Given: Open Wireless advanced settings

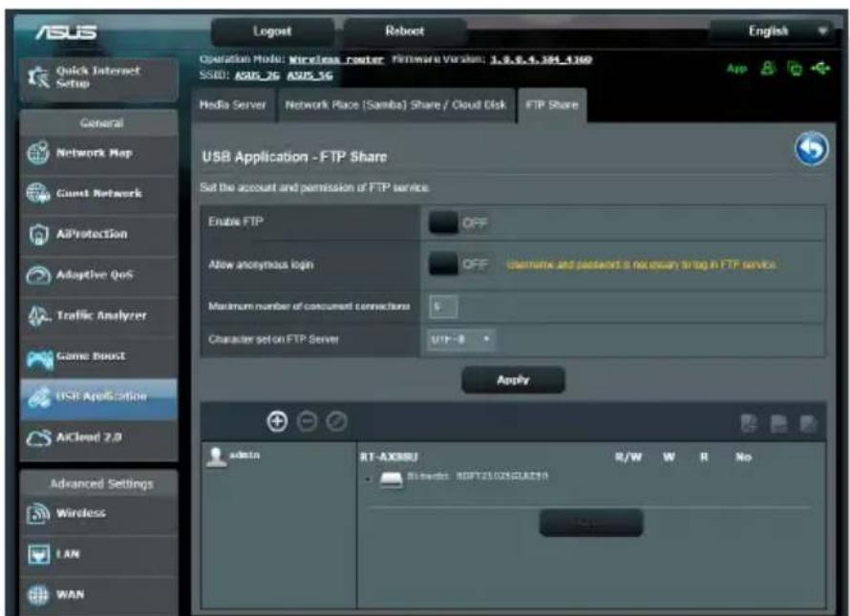Looking at the screenshot, I should pyautogui.click(x=98, y=514).
